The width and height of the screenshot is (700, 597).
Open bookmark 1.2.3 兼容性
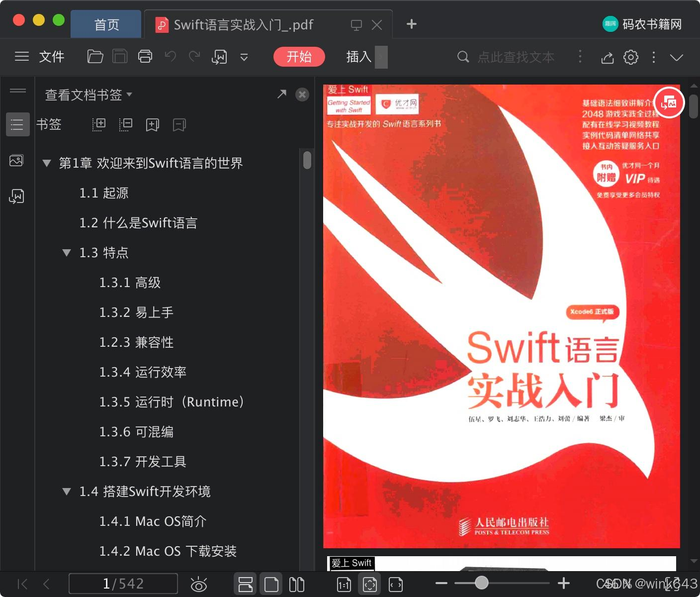(136, 342)
